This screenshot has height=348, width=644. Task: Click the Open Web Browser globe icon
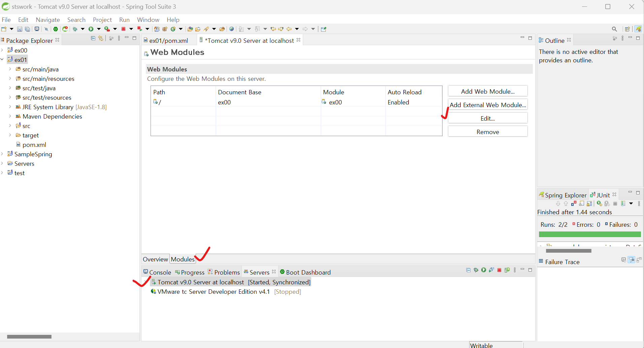pos(231,29)
